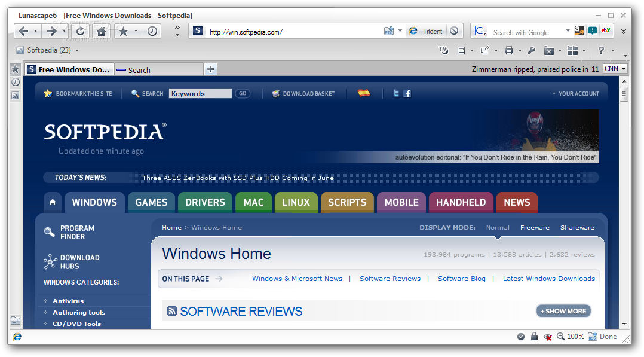Select Shareware display mode
The height and width of the screenshot is (357, 644).
(577, 227)
